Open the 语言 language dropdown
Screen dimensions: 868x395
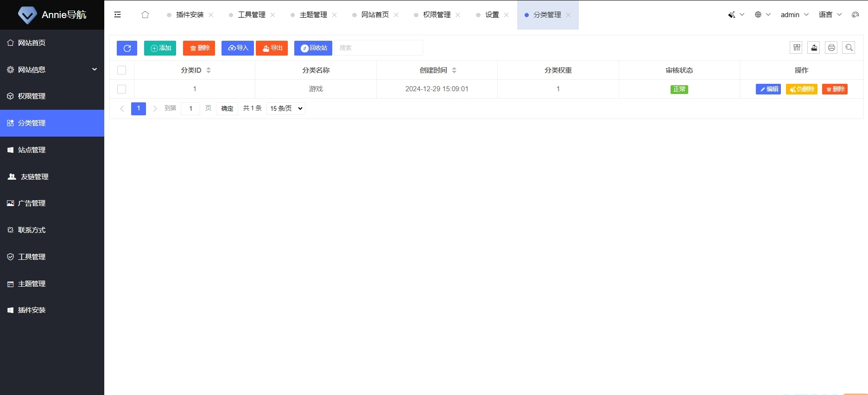point(830,15)
